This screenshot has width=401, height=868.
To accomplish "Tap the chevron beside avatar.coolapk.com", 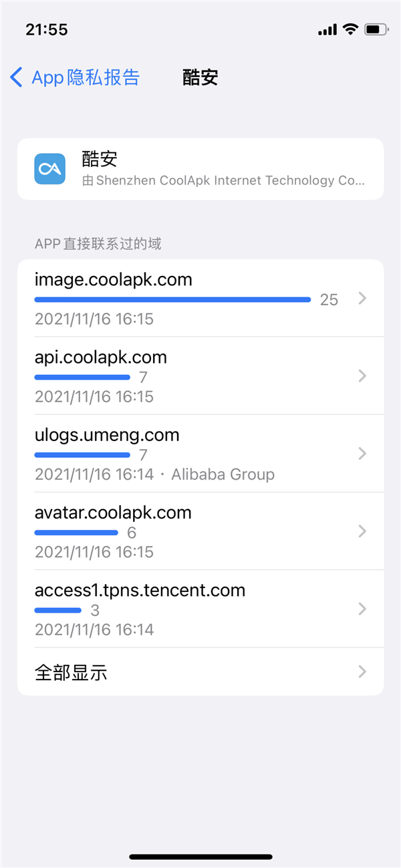I will coord(362,531).
